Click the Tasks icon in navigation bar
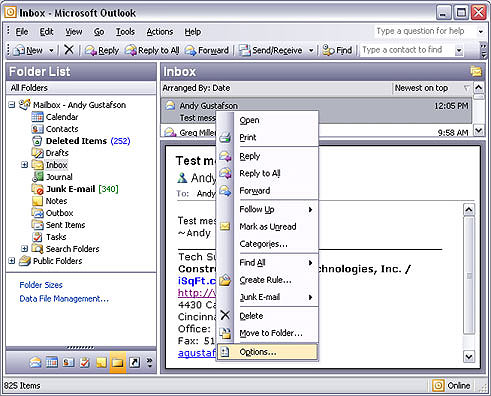 pos(85,362)
